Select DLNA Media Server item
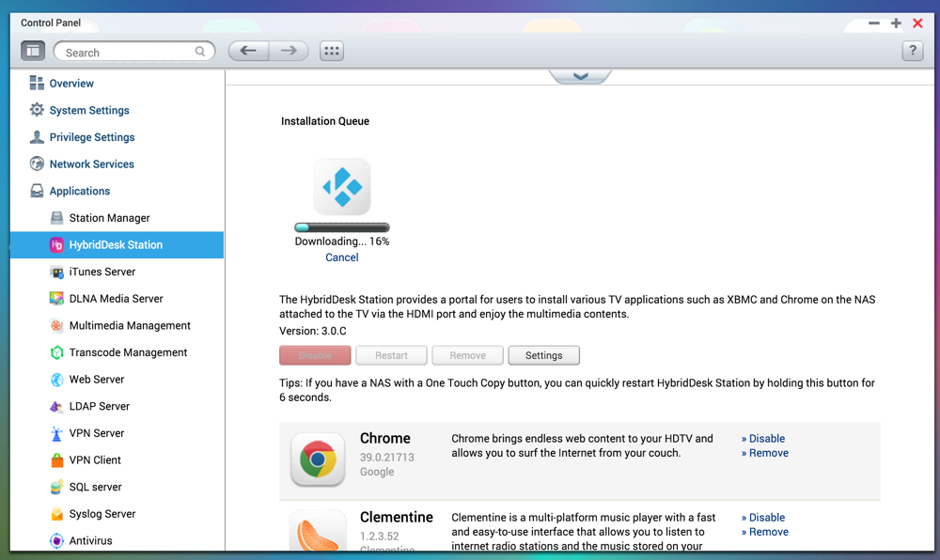This screenshot has width=940, height=560. (x=117, y=298)
